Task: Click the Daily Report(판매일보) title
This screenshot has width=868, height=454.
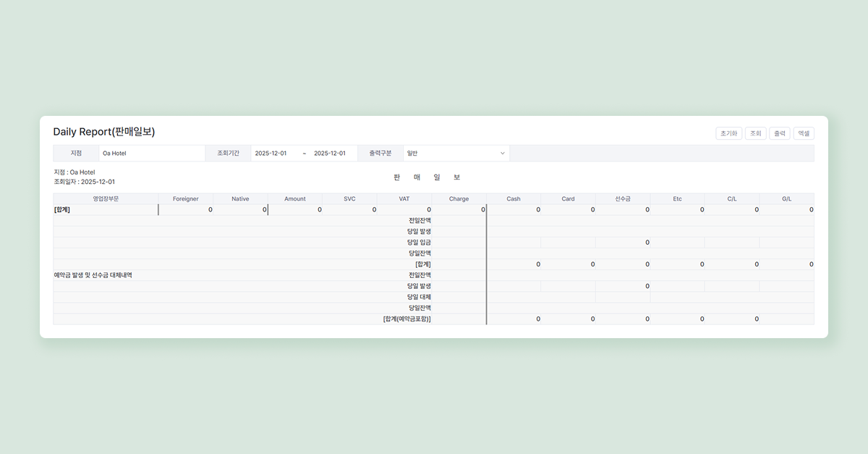Action: coord(104,132)
